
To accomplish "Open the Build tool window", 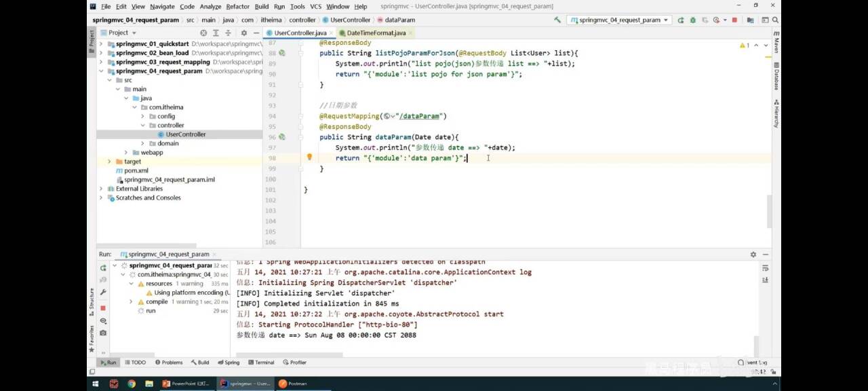I will tap(200, 362).
